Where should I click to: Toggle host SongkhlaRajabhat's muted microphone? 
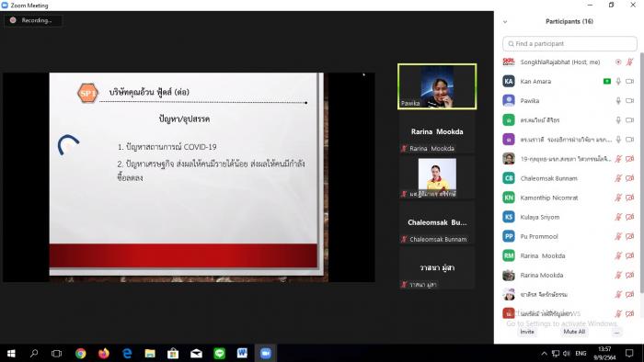coord(629,62)
